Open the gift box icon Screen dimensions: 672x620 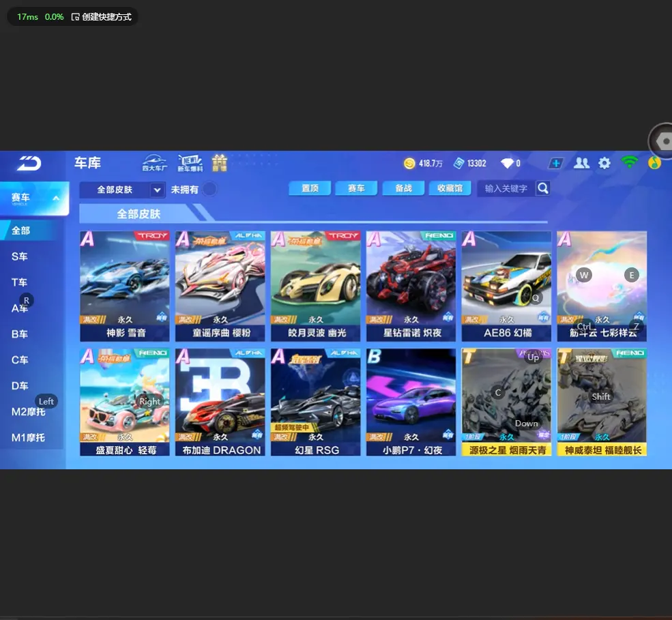tap(220, 163)
